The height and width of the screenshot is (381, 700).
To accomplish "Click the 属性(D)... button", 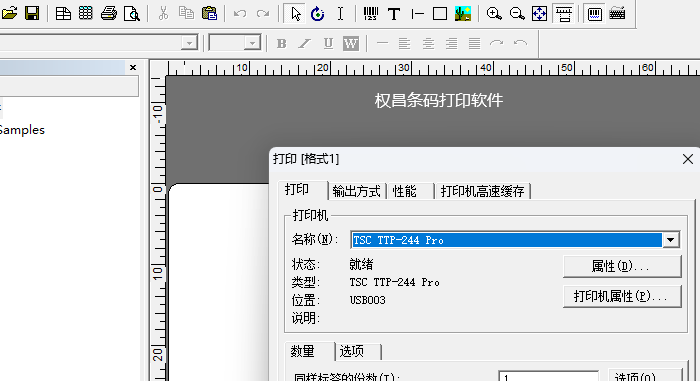I will pyautogui.click(x=622, y=266).
